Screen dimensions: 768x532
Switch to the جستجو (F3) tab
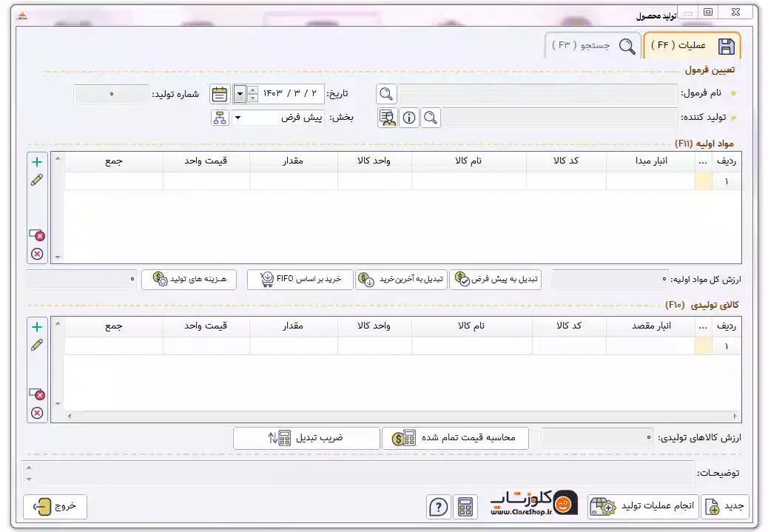pyautogui.click(x=593, y=46)
